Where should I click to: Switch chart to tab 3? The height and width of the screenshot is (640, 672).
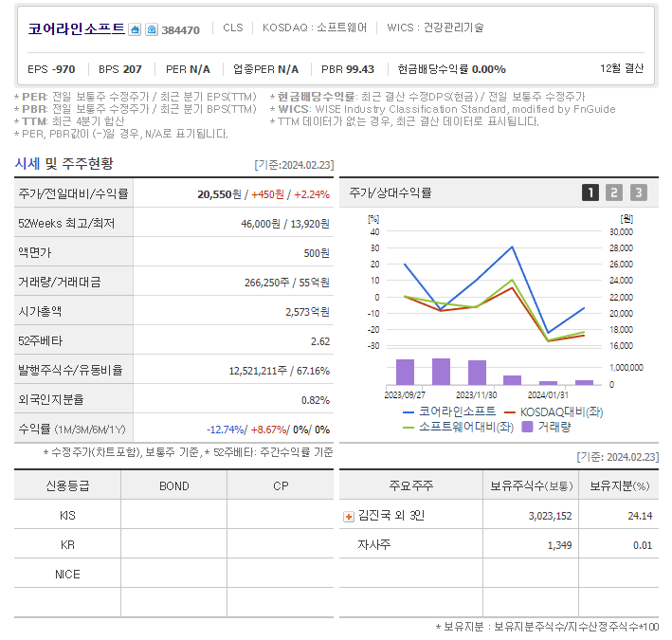pyautogui.click(x=638, y=192)
